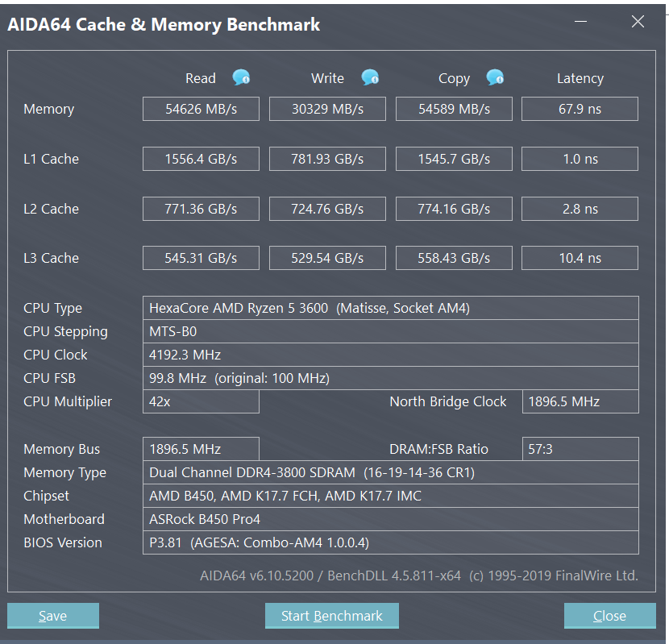Screen dimensions: 669x644
Task: Select the L2 Cache copy value 774.16 GB/s
Action: tap(454, 209)
